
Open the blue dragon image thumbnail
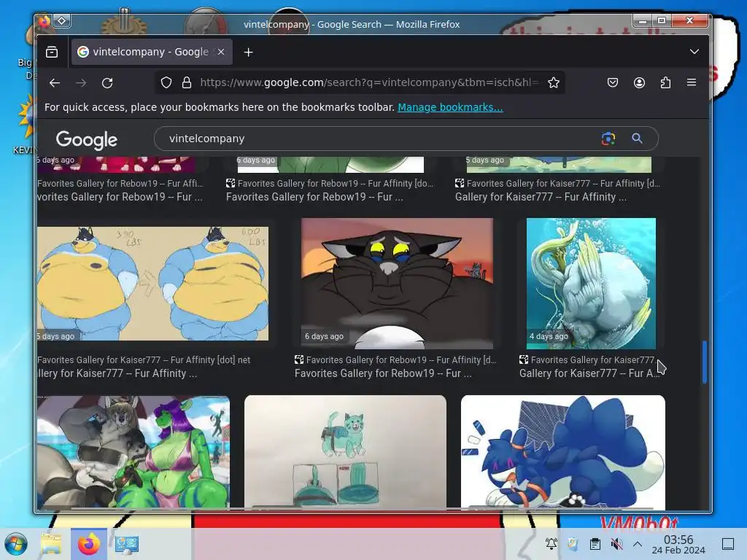click(x=563, y=451)
